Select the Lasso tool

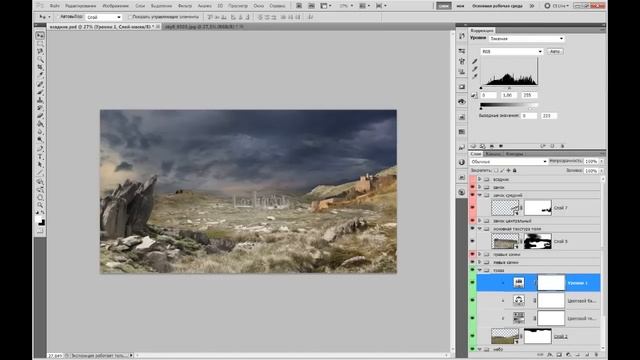[x=40, y=51]
